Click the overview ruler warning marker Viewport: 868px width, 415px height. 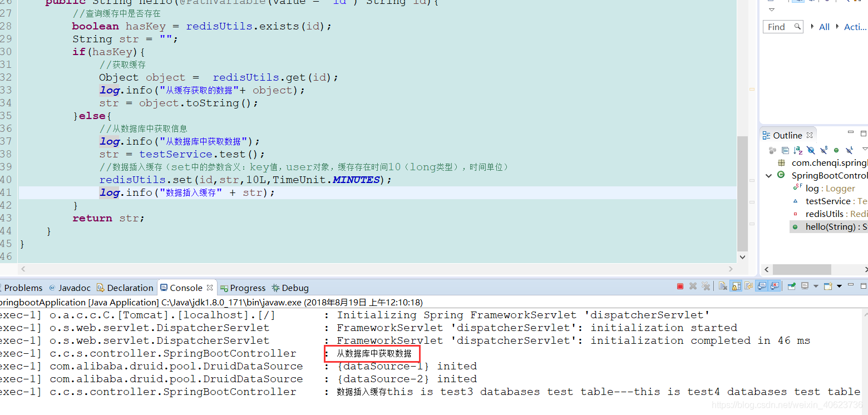click(752, 89)
